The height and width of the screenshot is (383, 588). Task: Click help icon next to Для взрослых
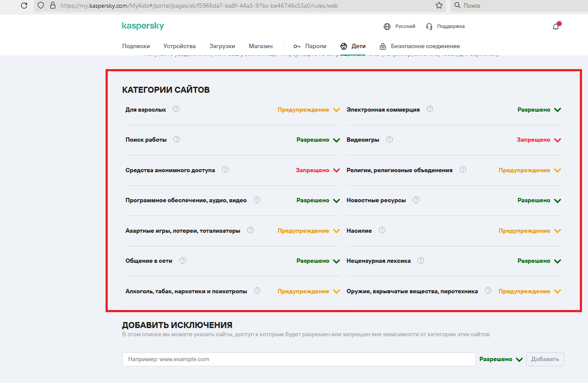coord(176,109)
